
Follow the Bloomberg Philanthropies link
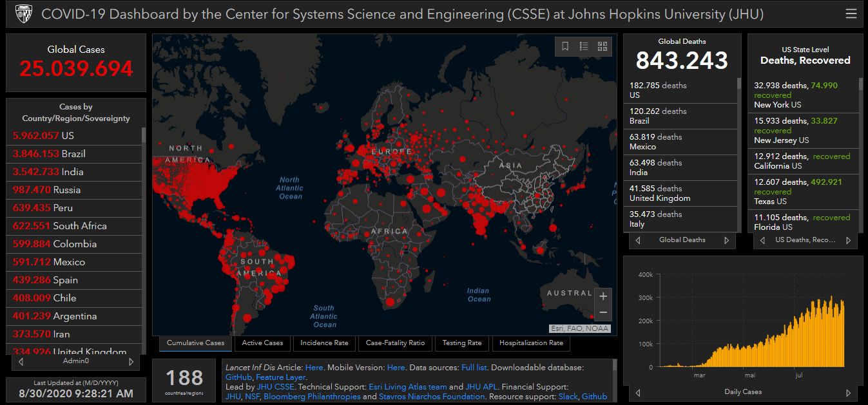coord(312,397)
